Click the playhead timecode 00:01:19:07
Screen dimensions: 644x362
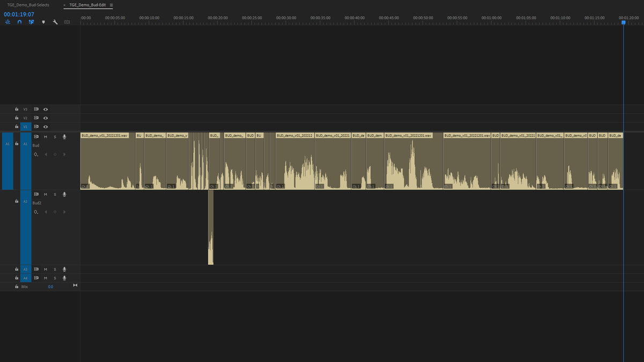19,14
